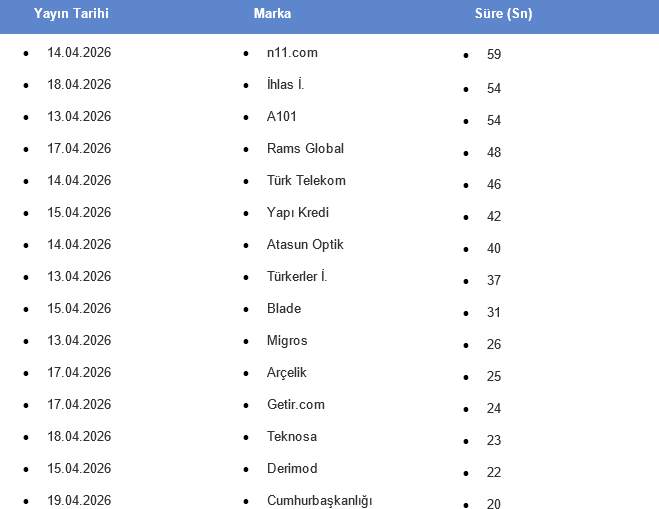This screenshot has width=659, height=509.
Task: Select the n11.com brand entry
Action: point(292,52)
